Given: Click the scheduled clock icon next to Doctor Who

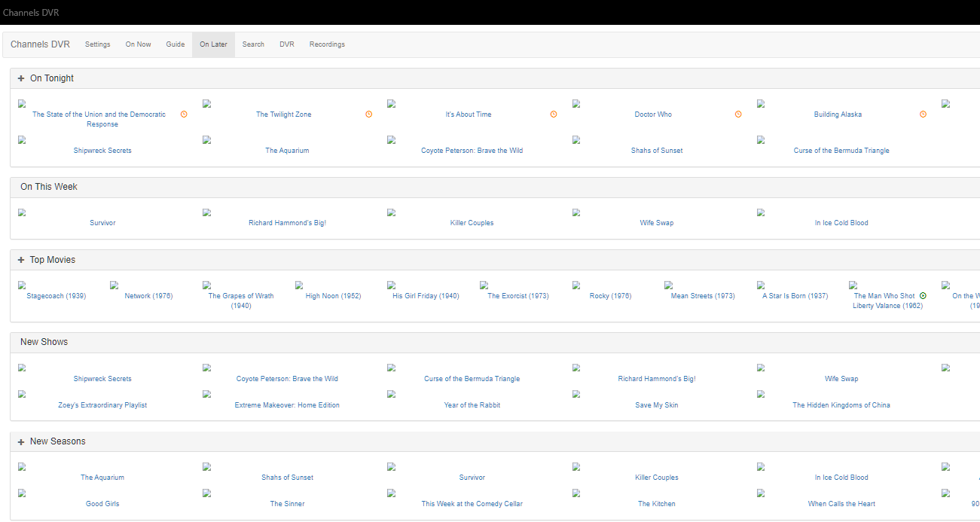Looking at the screenshot, I should [738, 114].
